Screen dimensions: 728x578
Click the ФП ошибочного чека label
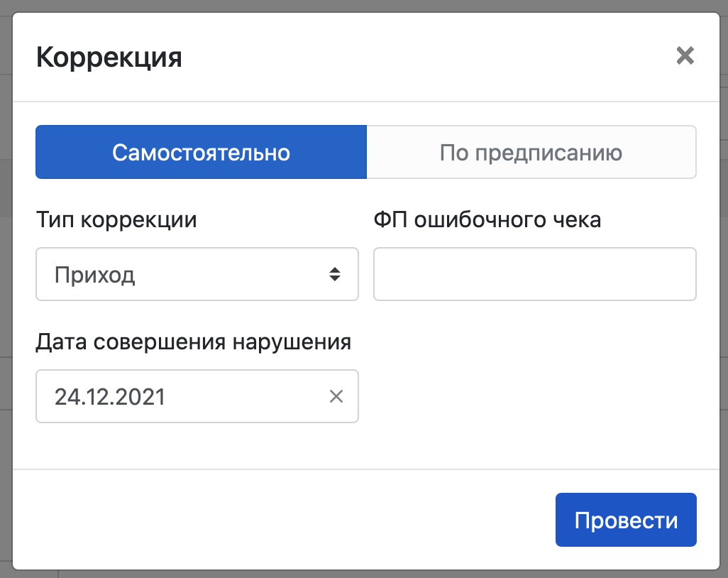coord(487,220)
